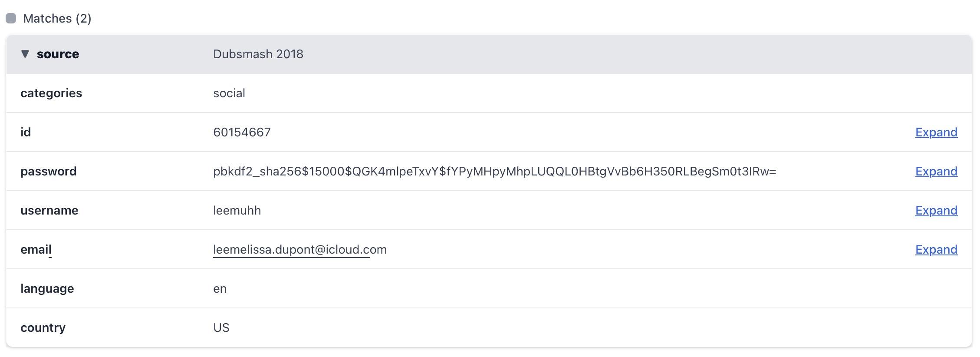Select the categories field label

[x=51, y=93]
